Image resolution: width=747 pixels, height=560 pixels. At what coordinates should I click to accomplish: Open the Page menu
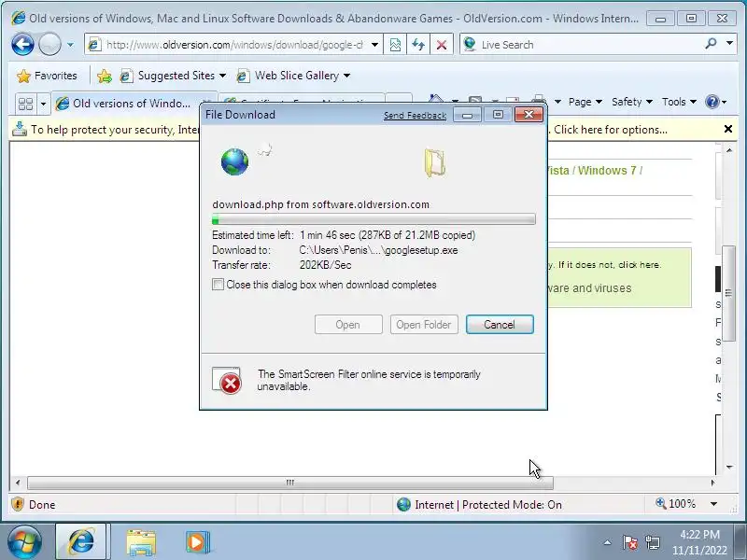[x=585, y=102]
